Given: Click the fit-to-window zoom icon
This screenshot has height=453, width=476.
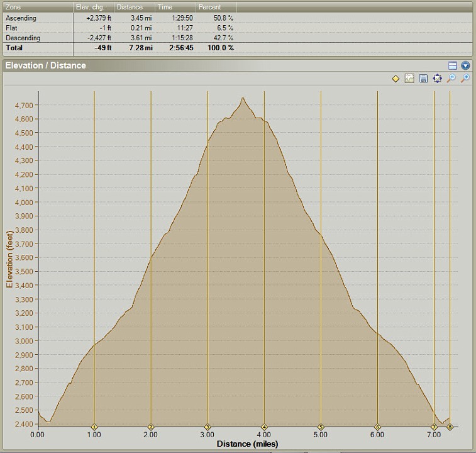Looking at the screenshot, I should tap(437, 79).
